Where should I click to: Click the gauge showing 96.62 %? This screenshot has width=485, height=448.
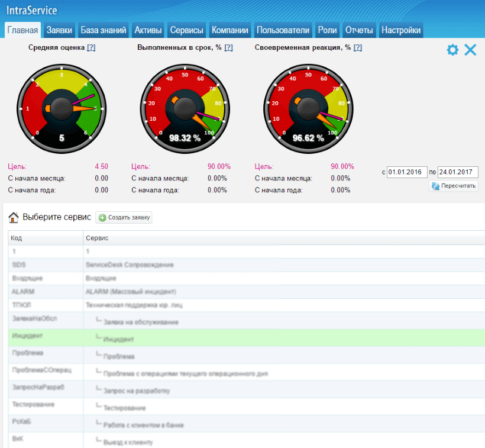point(308,109)
